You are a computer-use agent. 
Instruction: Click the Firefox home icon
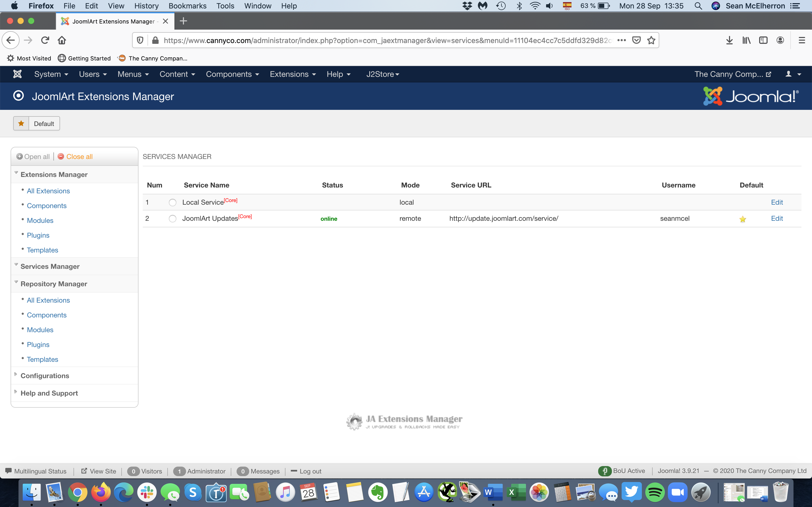62,40
